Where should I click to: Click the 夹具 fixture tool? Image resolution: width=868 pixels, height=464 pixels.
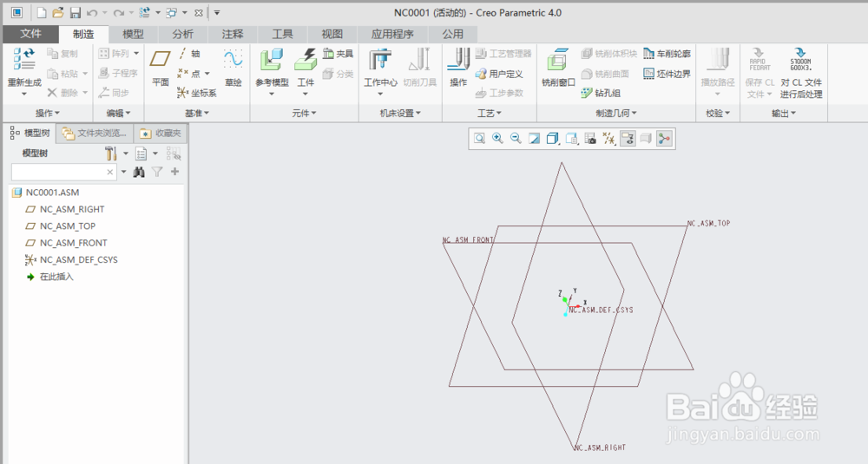(338, 54)
